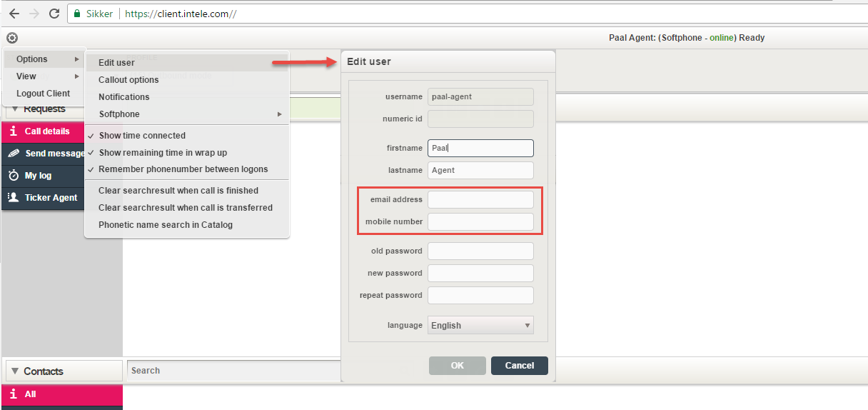
Task: Click the My log stopwatch icon
Action: [x=13, y=176]
